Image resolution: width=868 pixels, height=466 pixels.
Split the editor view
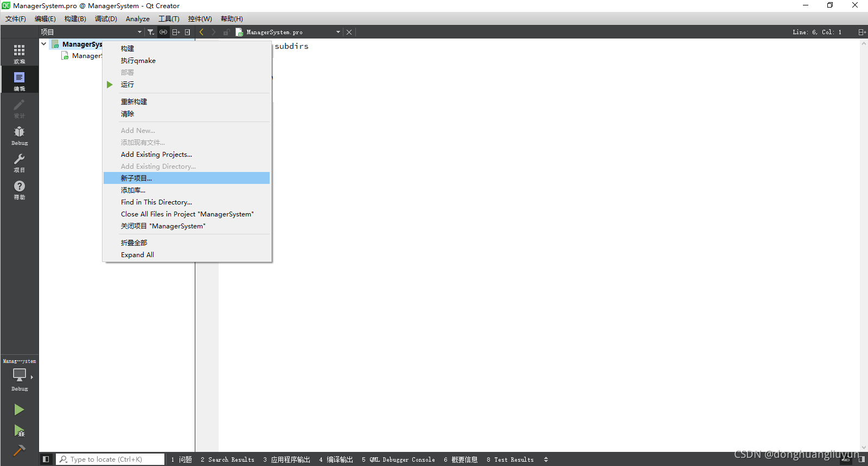[861, 32]
